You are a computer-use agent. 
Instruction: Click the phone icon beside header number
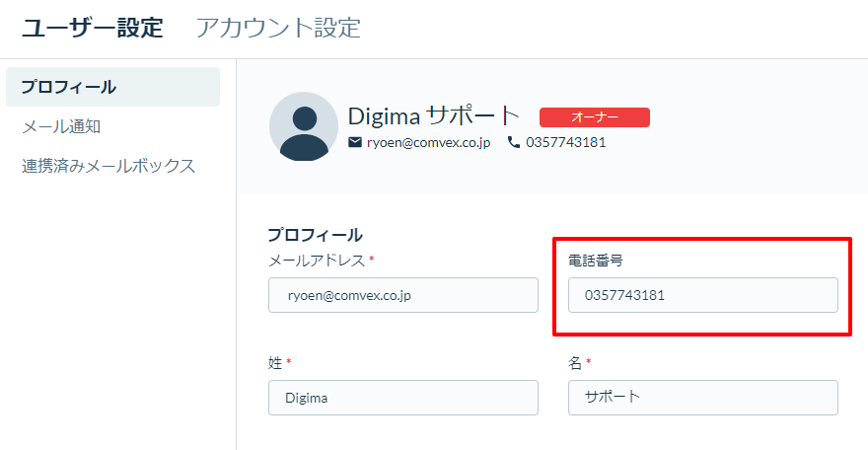click(x=514, y=143)
